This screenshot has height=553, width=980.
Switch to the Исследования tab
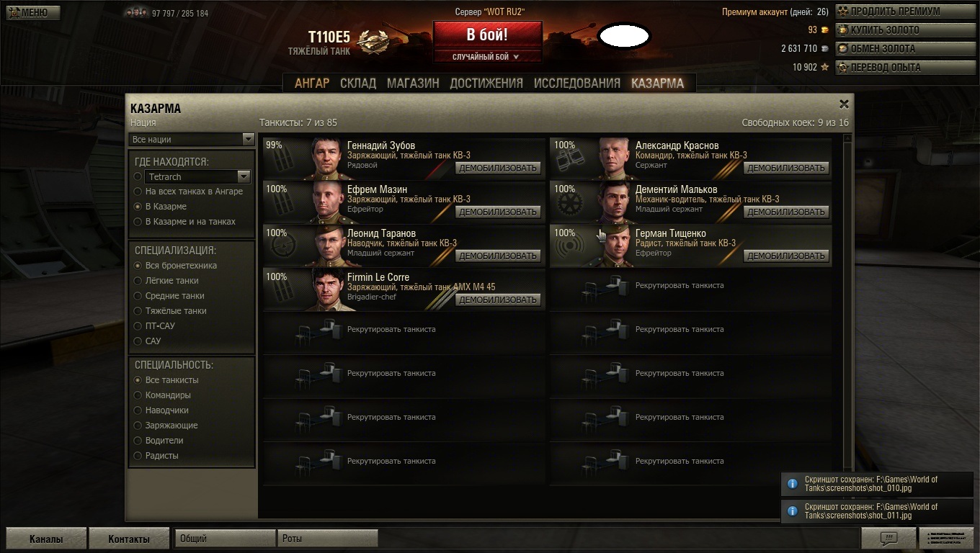point(576,84)
